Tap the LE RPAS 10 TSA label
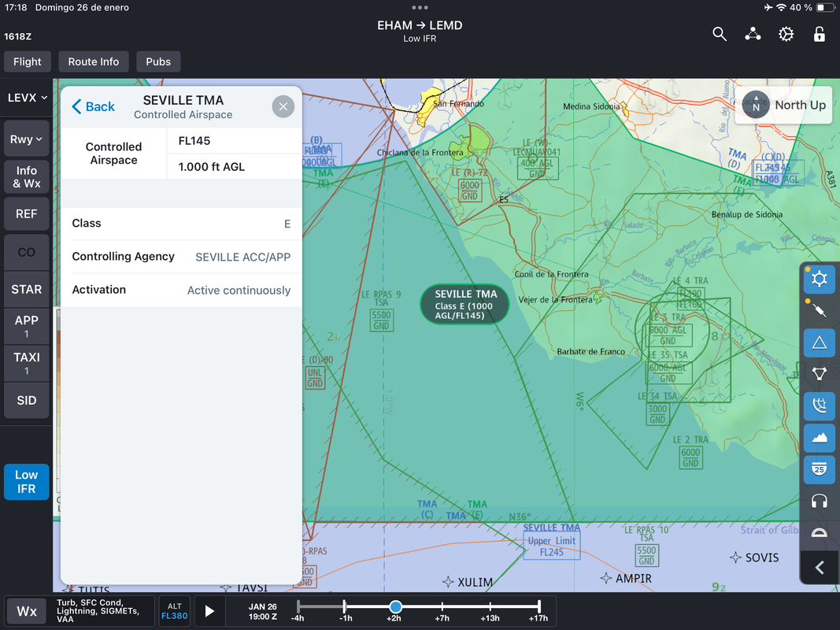This screenshot has height=630, width=840. point(646,546)
